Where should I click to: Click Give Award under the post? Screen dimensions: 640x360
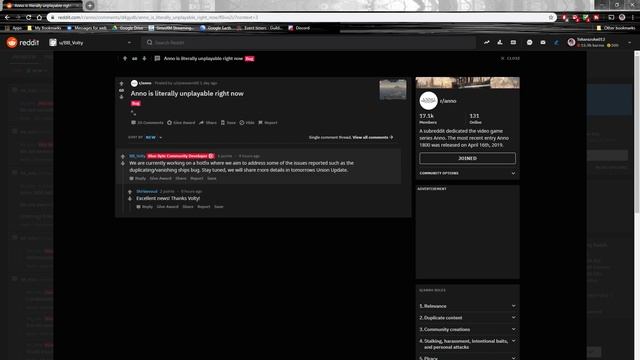[x=181, y=123]
